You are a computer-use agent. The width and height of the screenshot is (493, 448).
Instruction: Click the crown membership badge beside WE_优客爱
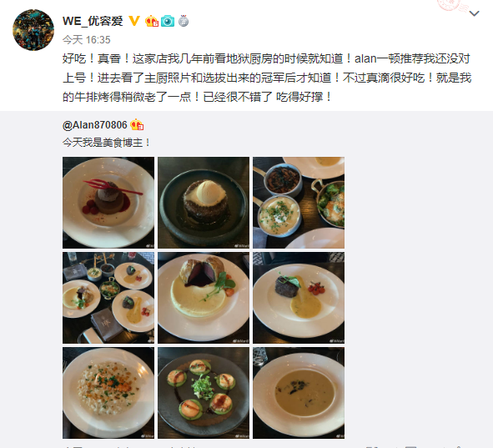[152, 21]
